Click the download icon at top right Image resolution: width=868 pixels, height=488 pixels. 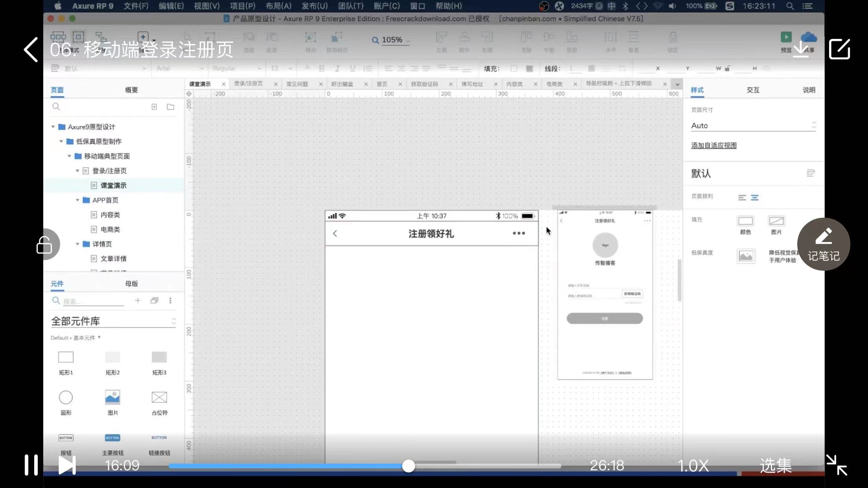(800, 50)
